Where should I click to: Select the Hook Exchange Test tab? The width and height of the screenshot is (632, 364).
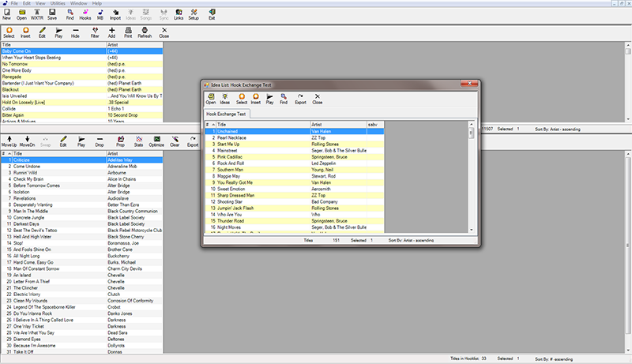(x=226, y=114)
